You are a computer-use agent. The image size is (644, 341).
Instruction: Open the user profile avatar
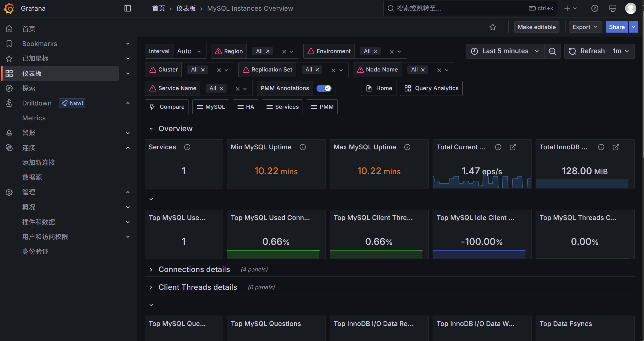tap(631, 8)
